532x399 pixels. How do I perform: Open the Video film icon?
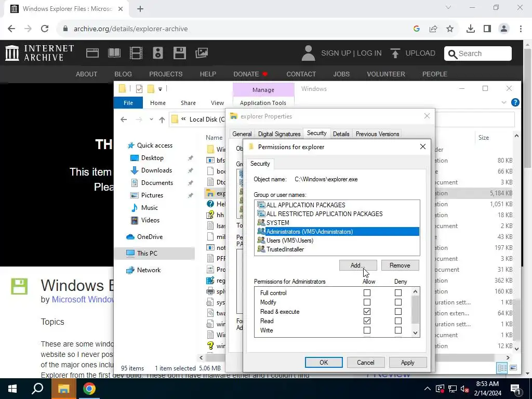[136, 53]
